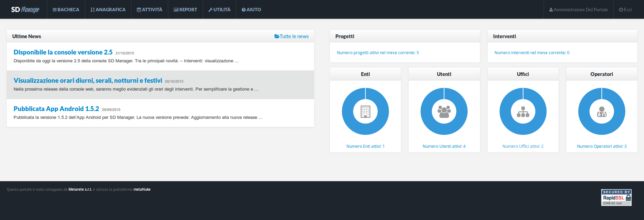
Task: Click the org-chart icon in Uffici chart
Action: (x=523, y=111)
